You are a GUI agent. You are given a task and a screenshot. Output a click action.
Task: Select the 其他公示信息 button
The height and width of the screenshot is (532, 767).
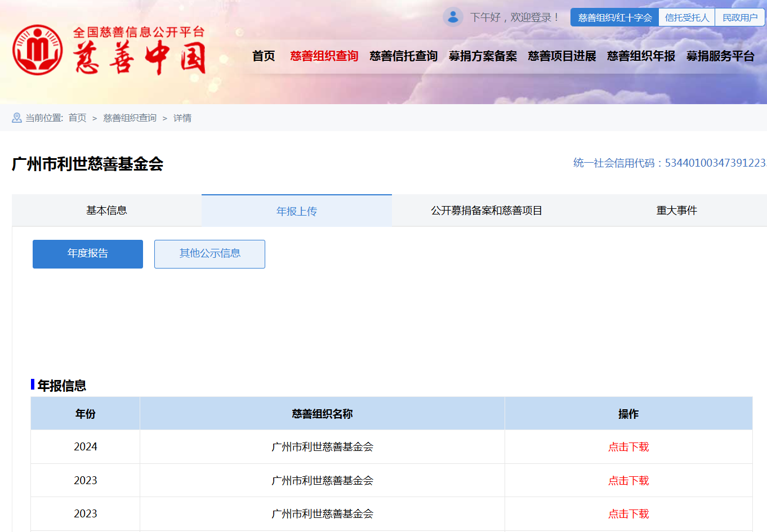209,254
